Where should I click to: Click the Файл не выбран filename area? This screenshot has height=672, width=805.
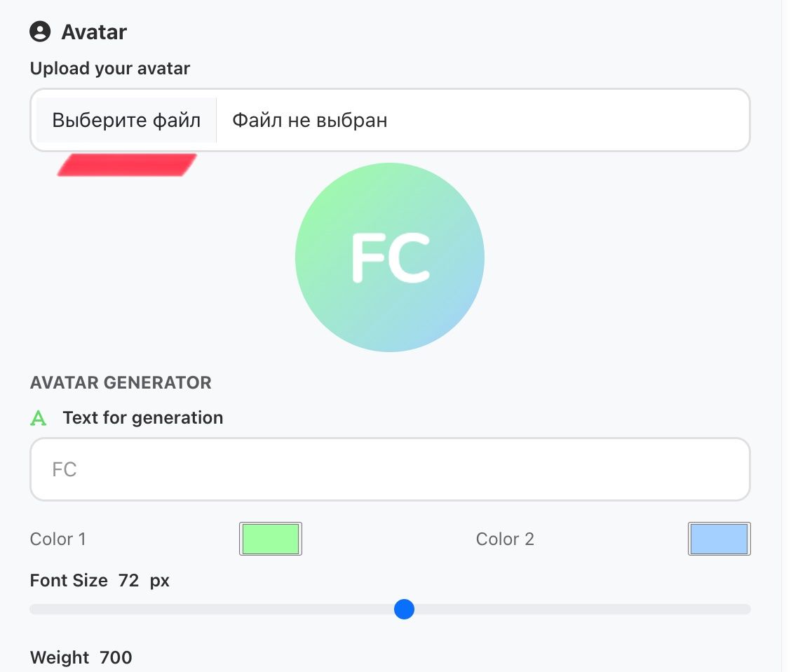point(309,119)
